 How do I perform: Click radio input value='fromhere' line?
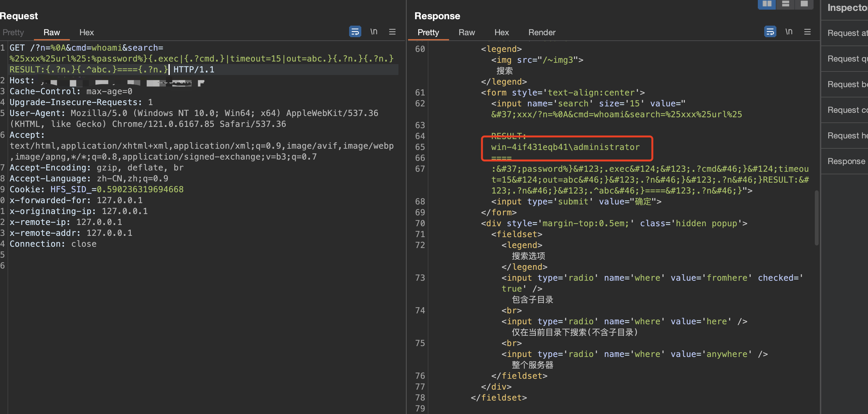point(653,283)
